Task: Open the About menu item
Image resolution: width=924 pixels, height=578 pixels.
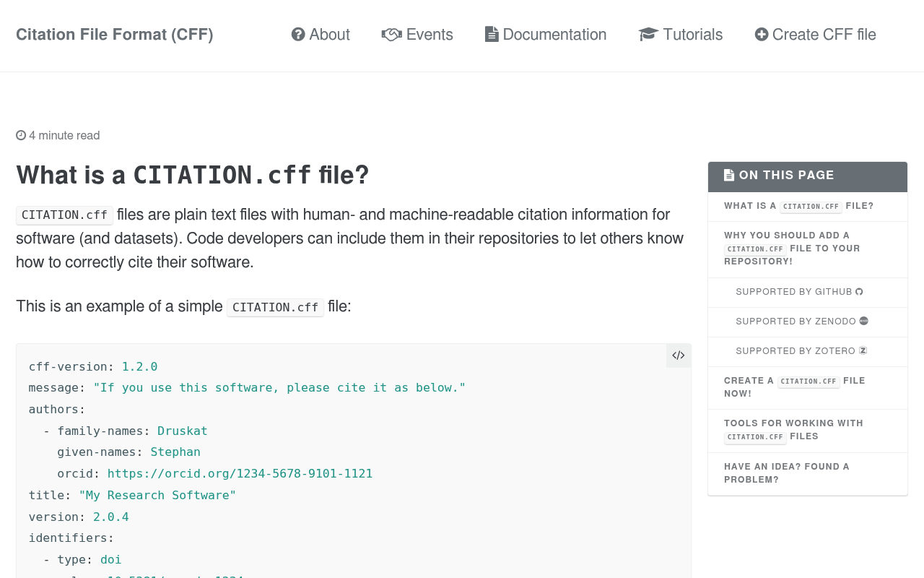Action: click(321, 35)
